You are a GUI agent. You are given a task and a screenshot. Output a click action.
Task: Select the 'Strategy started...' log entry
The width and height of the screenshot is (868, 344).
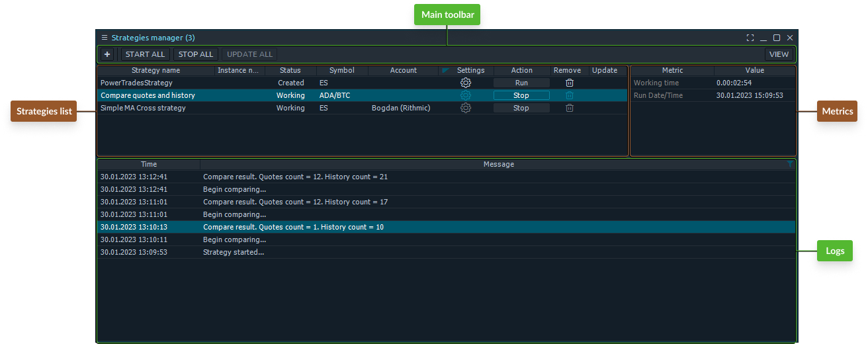(233, 252)
